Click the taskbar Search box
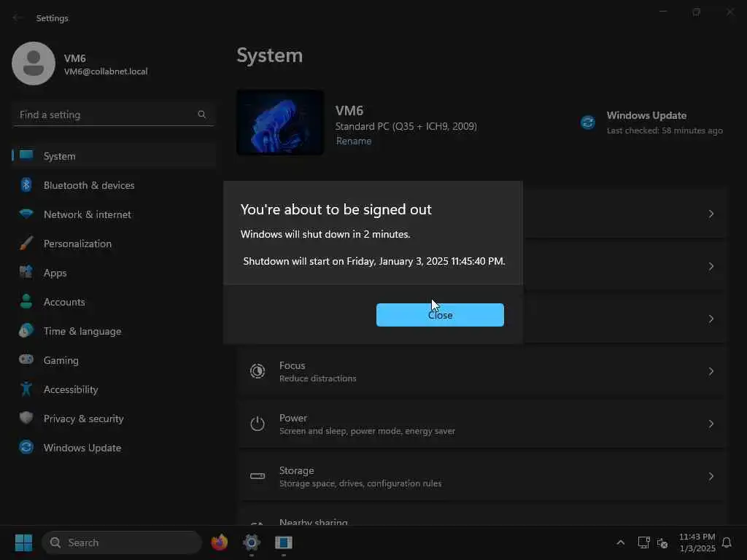Image resolution: width=747 pixels, height=560 pixels. (122, 542)
